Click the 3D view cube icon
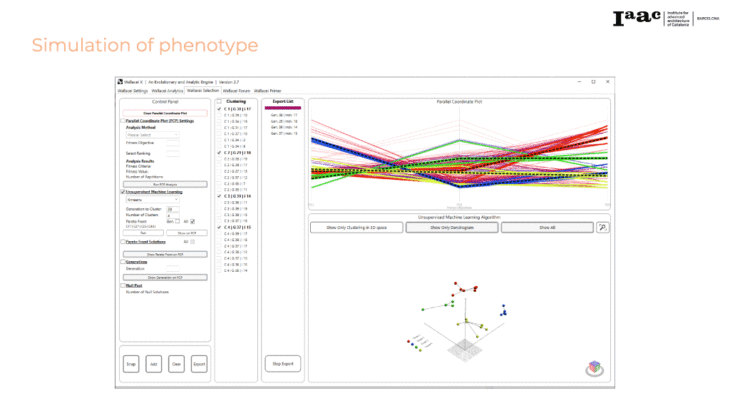Image resolution: width=730 pixels, height=411 pixels. click(x=597, y=369)
